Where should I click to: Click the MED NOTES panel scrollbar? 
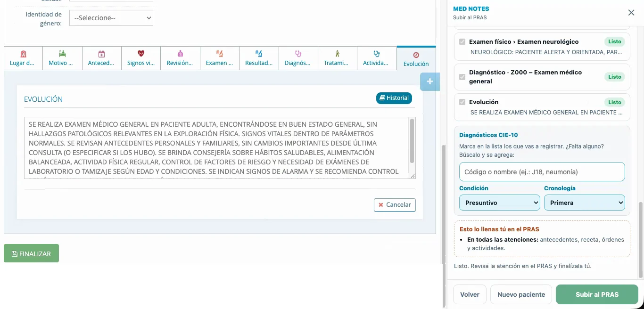click(640, 240)
